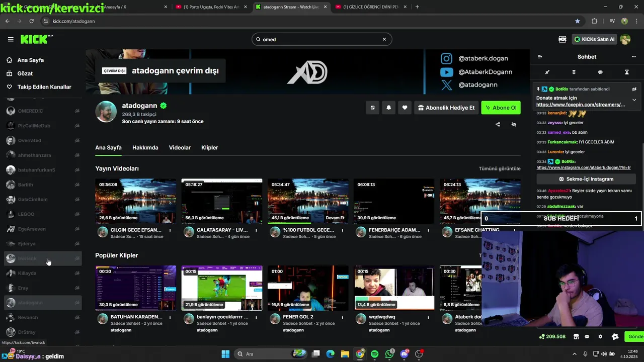Toggle follow heart for atadogann
This screenshot has height=362, width=644.
405,108
